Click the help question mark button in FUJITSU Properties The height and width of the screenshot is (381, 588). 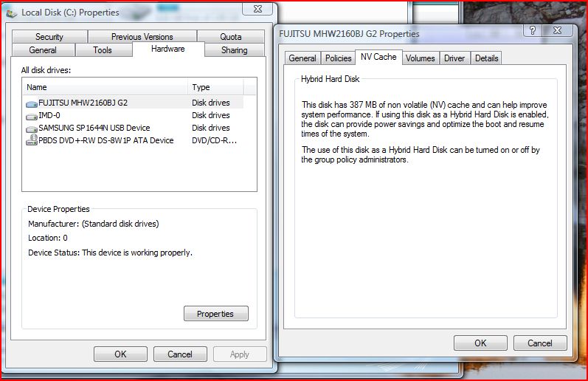(x=533, y=30)
